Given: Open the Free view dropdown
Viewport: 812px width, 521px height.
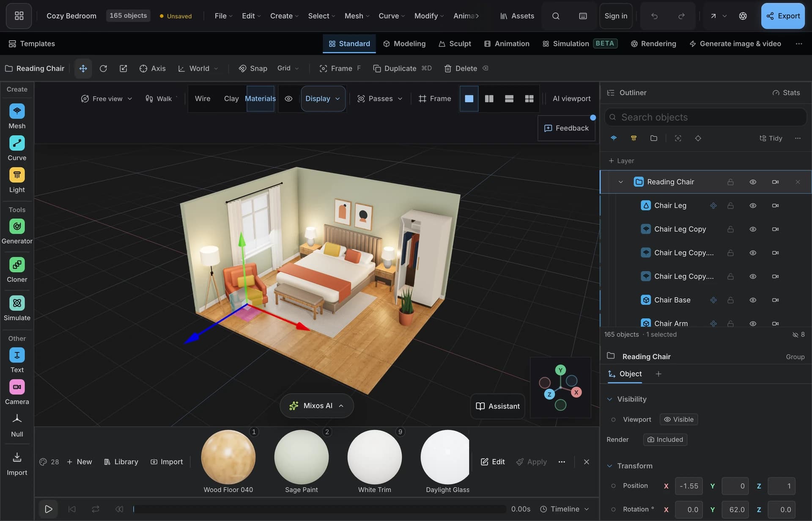Looking at the screenshot, I should [x=107, y=99].
